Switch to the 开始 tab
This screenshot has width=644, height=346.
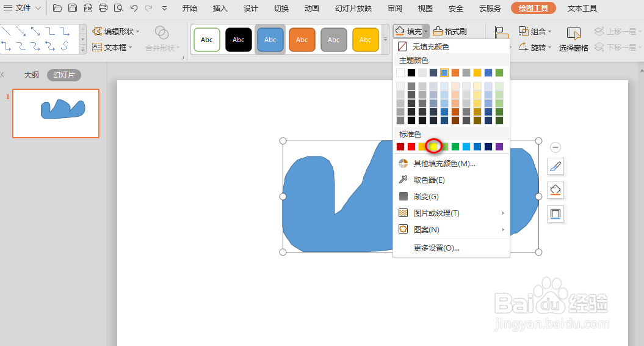pos(189,8)
